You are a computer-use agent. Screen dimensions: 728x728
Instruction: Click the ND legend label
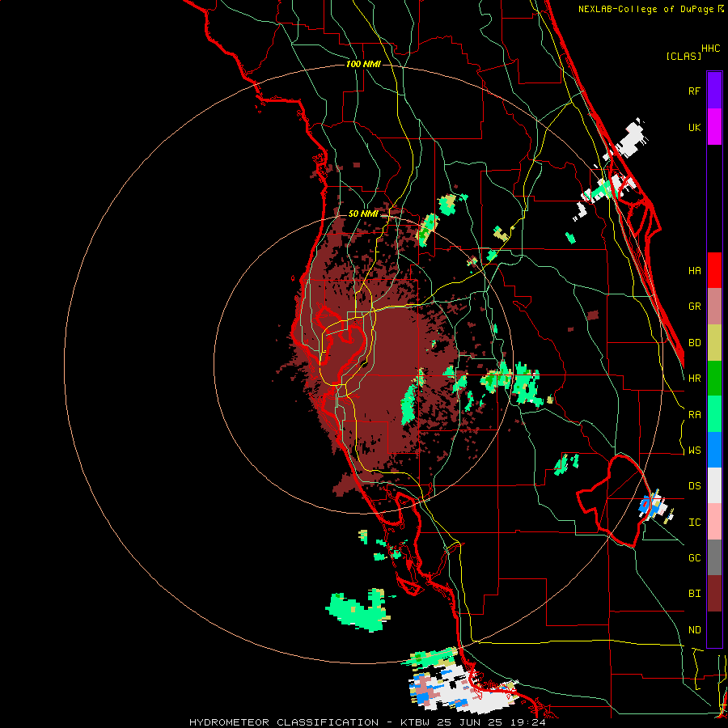(x=694, y=630)
